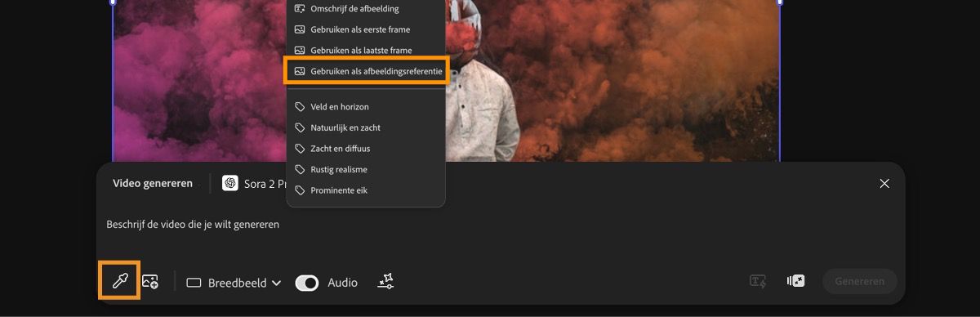Choose the Prominente eik tag
Viewport: 980px width, 317px height.
coord(366,190)
